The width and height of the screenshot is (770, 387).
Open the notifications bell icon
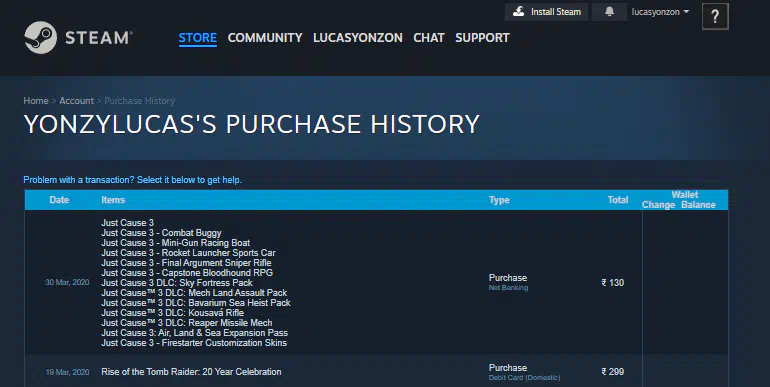click(609, 12)
